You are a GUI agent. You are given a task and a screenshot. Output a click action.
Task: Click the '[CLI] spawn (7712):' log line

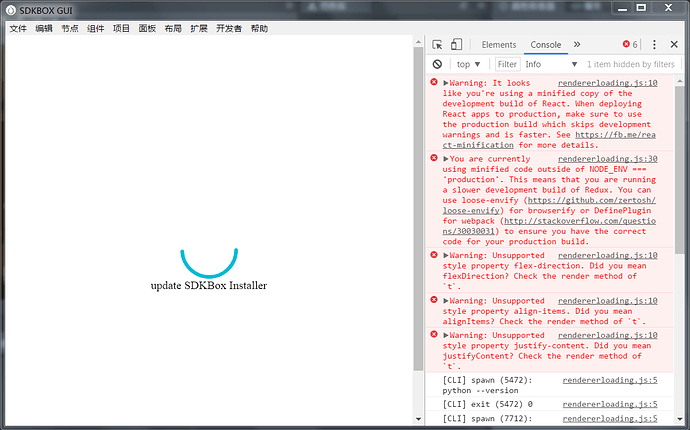(488, 419)
